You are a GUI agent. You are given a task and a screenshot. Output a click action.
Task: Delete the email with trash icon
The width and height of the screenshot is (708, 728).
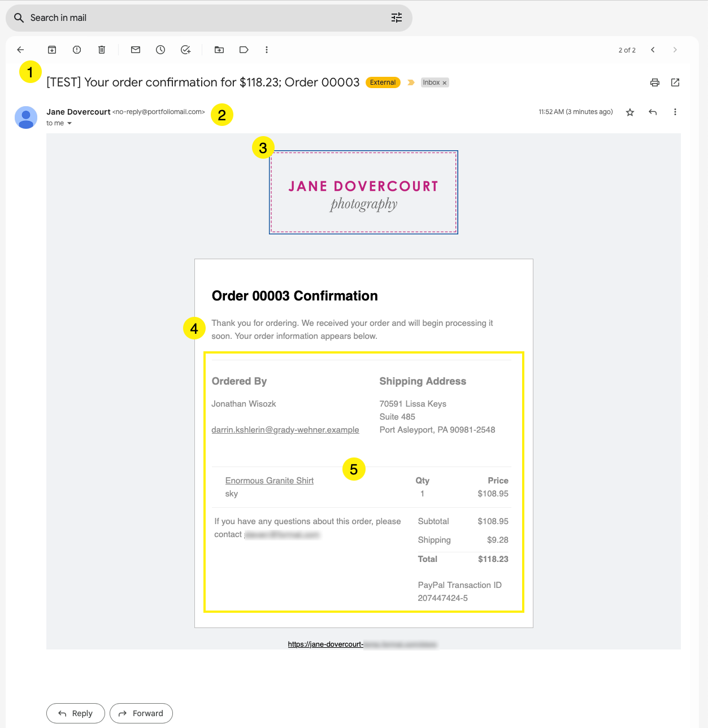coord(102,50)
